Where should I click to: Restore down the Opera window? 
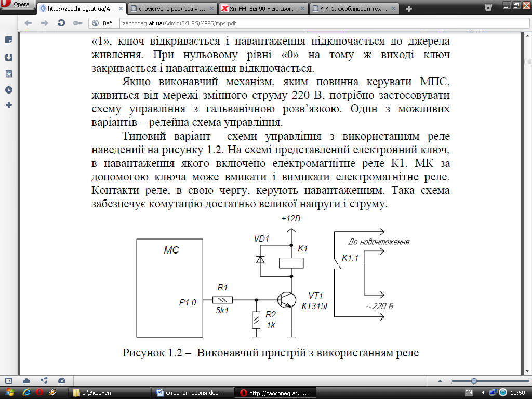516,5
